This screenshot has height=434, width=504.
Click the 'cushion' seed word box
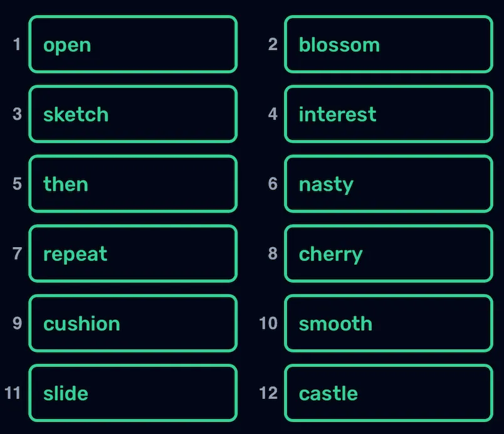(x=133, y=323)
